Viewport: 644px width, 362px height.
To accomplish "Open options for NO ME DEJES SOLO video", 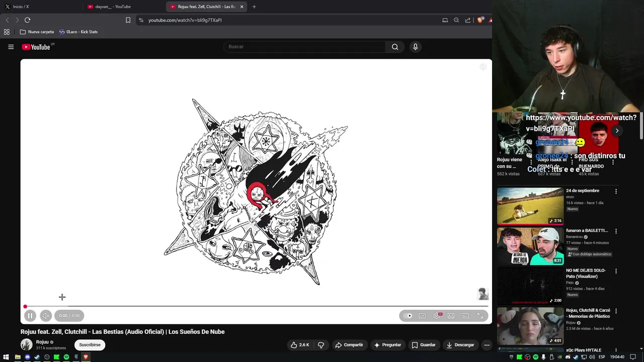I will (x=616, y=271).
